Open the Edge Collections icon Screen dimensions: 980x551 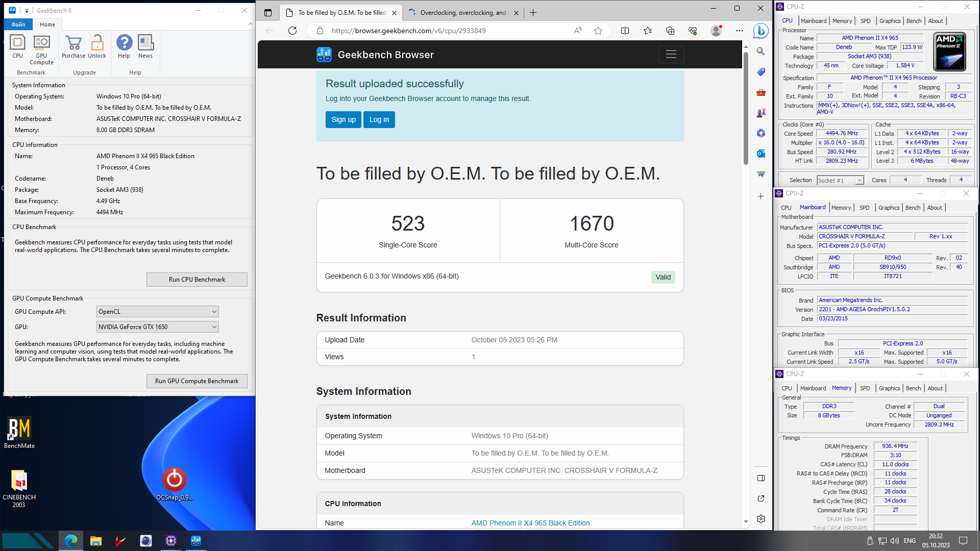[670, 31]
